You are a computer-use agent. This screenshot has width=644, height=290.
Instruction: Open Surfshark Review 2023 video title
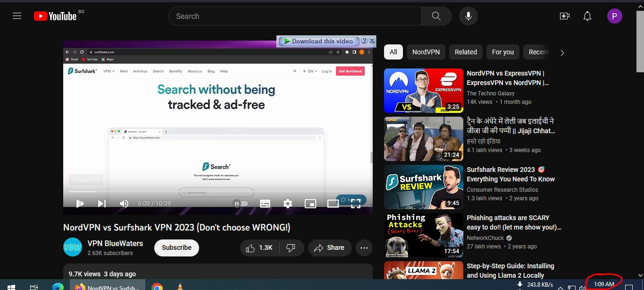point(510,174)
